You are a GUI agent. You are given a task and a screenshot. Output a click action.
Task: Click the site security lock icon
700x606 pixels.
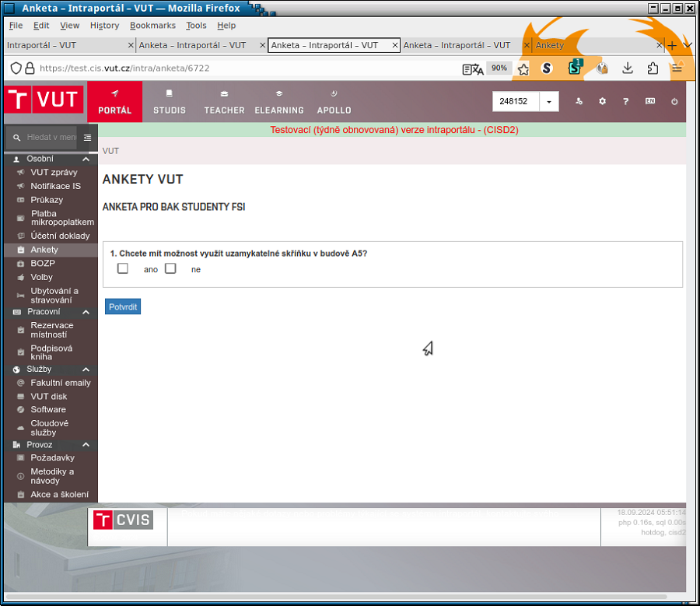coord(30,68)
